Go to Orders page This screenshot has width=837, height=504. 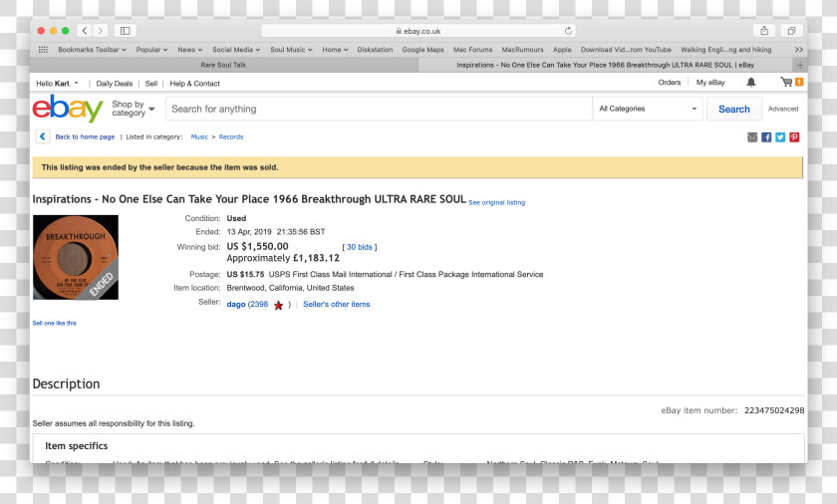point(670,82)
